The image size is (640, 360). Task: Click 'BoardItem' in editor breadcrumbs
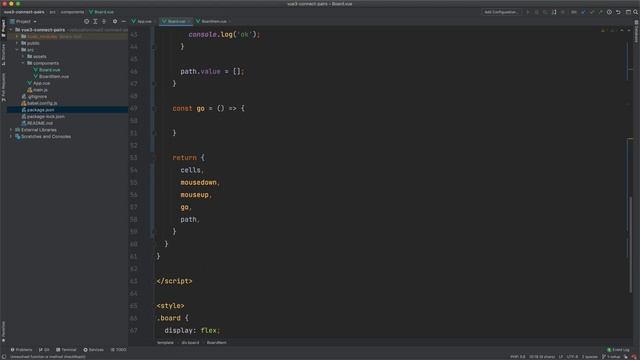pos(217,343)
